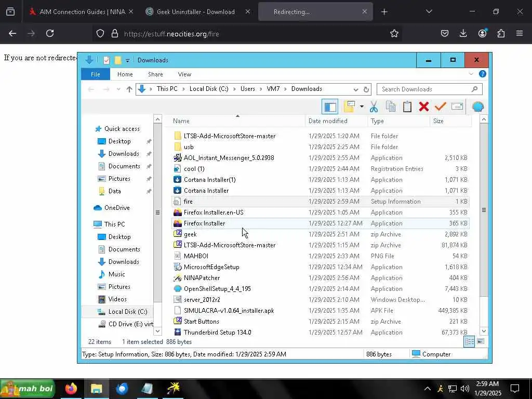Switch to Geek Uninstaller browser tab
This screenshot has height=399, width=532.
197,12
